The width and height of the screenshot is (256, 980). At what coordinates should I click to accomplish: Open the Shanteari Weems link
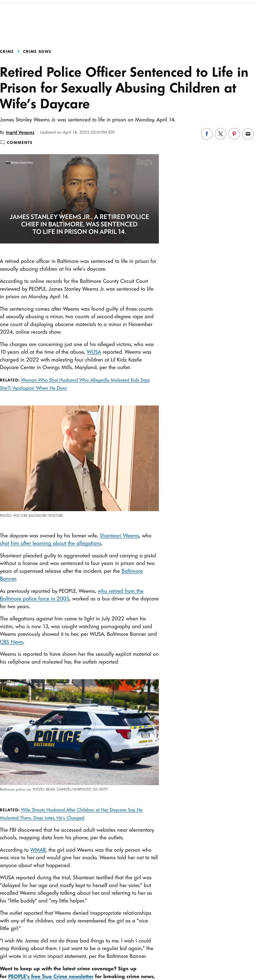119,536
